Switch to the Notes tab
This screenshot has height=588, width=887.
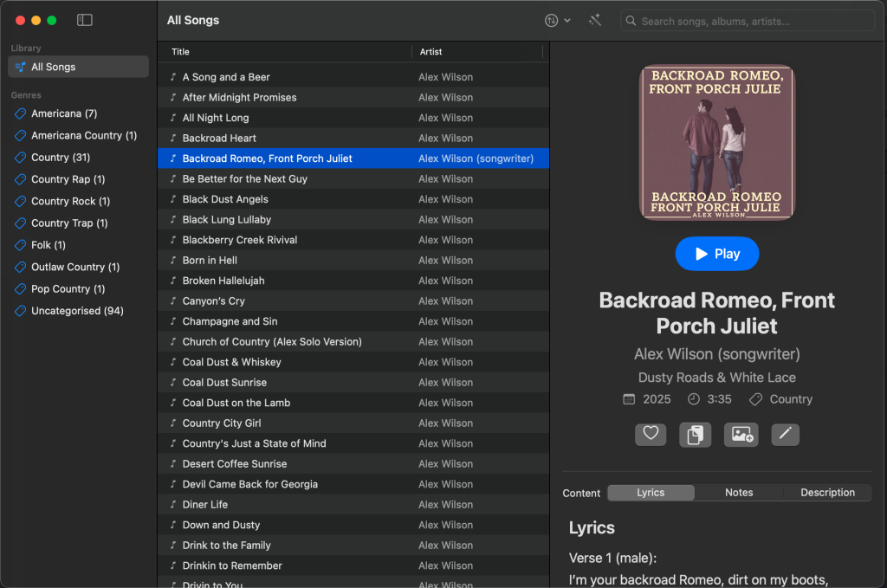click(x=739, y=493)
